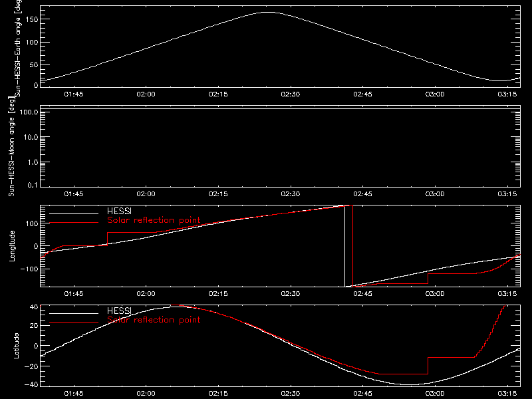
Task: Click the 1.0 tick on Moon angle axis
Action: point(33,162)
